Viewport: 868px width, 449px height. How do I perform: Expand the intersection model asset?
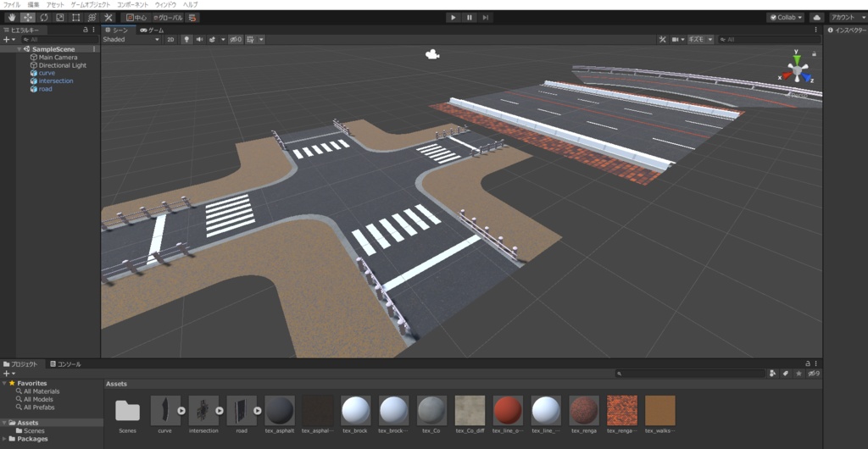tap(220, 411)
